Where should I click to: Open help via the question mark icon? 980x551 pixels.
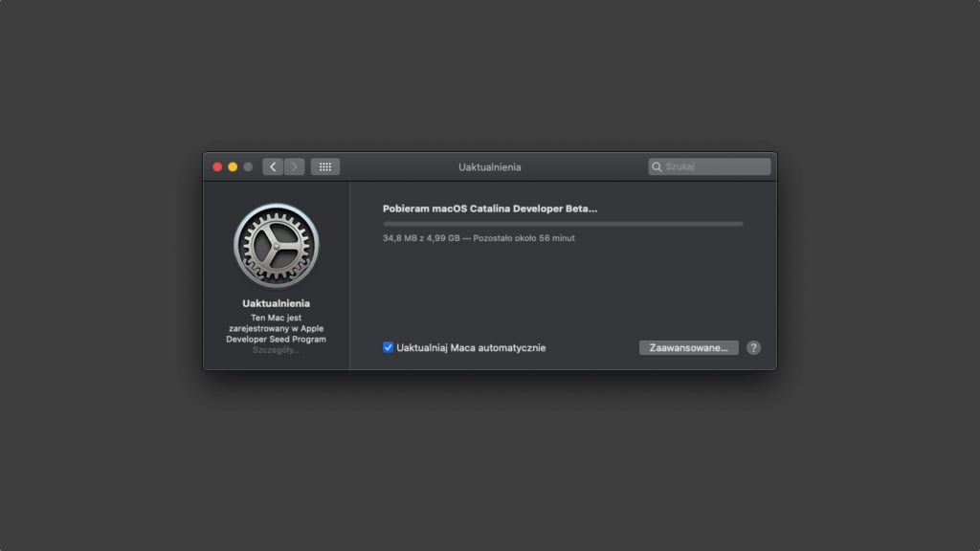point(753,347)
